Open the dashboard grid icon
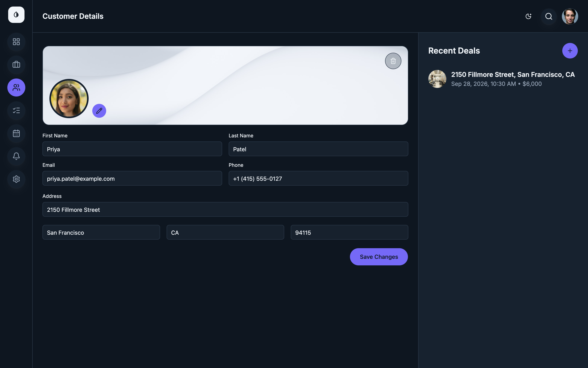The height and width of the screenshot is (368, 588). tap(16, 42)
